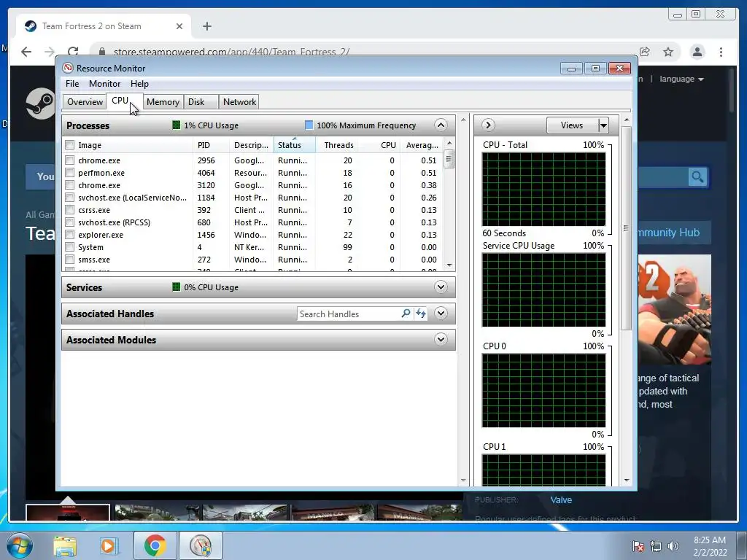747x560 pixels.
Task: Click the green Services CPU Usage square
Action: pos(177,287)
